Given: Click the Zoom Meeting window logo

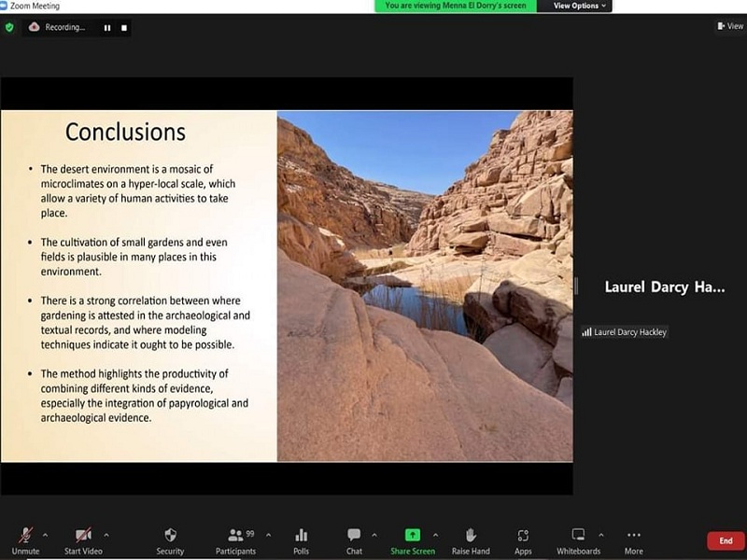Looking at the screenshot, I should point(4,6).
